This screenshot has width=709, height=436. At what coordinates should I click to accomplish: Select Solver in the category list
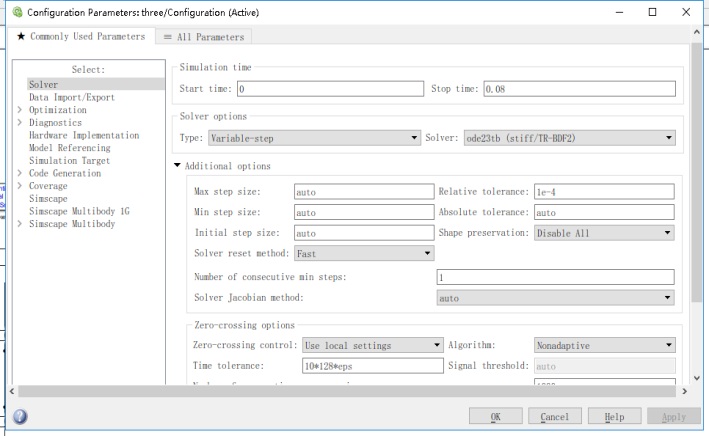pos(96,84)
